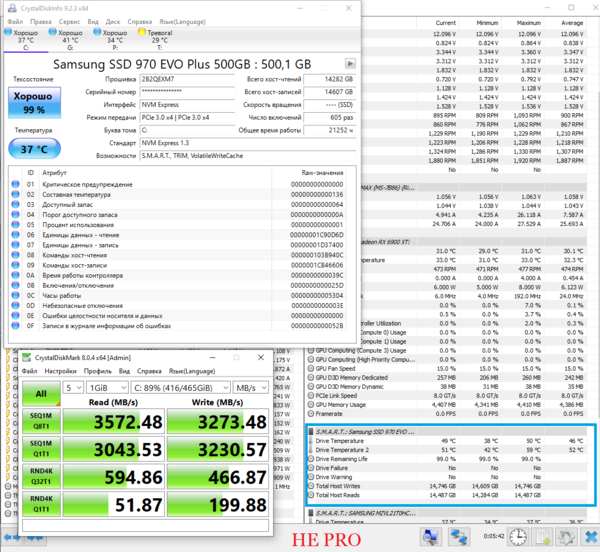This screenshot has width=600, height=552.
Task: Run RND4K Q1T1 test
Action: point(41,504)
